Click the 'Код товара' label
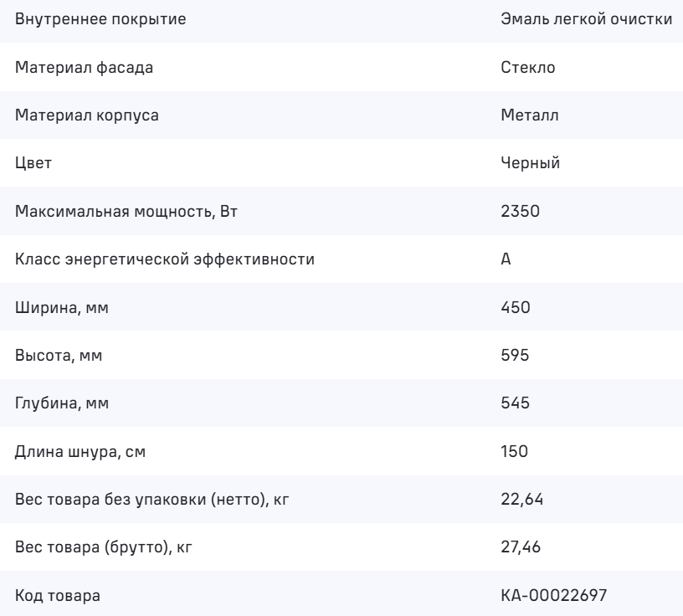Viewport: 683px width, 616px height. pyautogui.click(x=56, y=597)
